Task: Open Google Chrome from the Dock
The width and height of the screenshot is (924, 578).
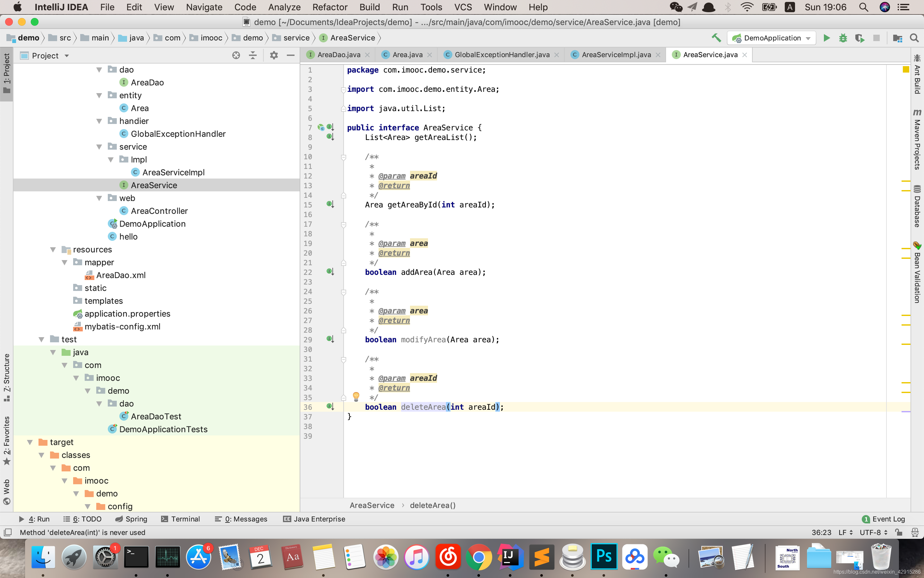Action: tap(479, 557)
